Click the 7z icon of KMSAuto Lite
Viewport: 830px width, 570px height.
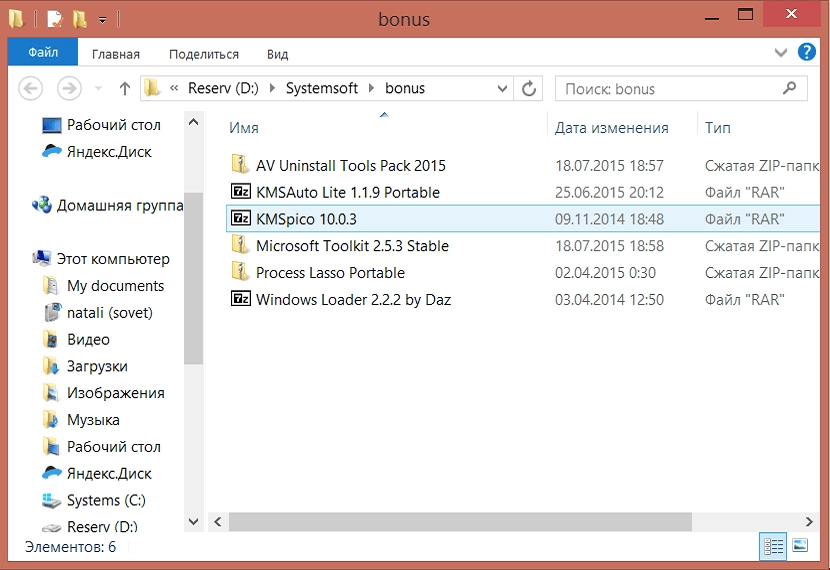tap(241, 192)
